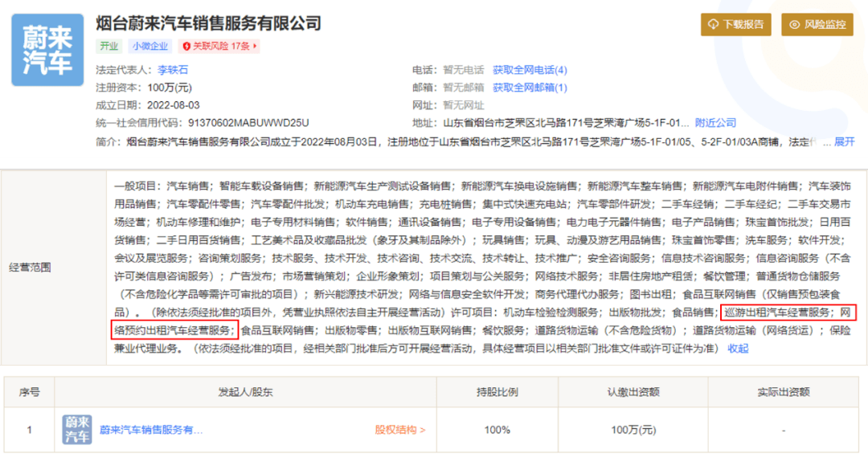Open the 附近公司 link
868x466 pixels.
[715, 123]
